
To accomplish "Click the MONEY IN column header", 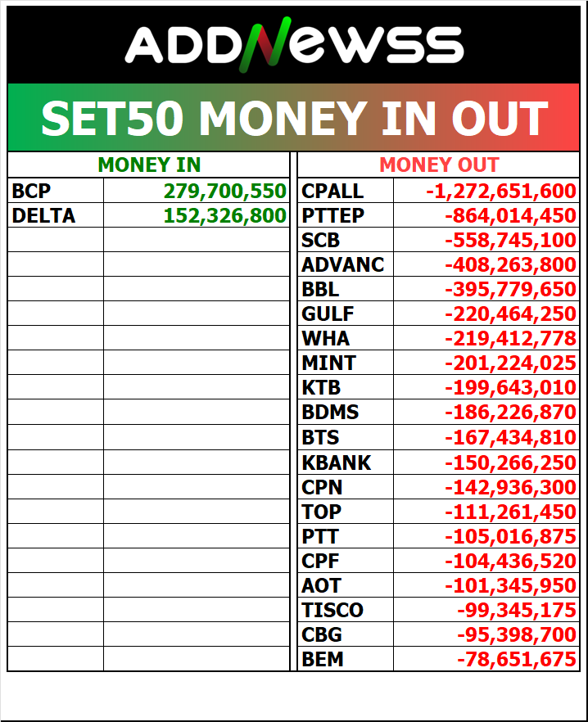I will (x=149, y=165).
